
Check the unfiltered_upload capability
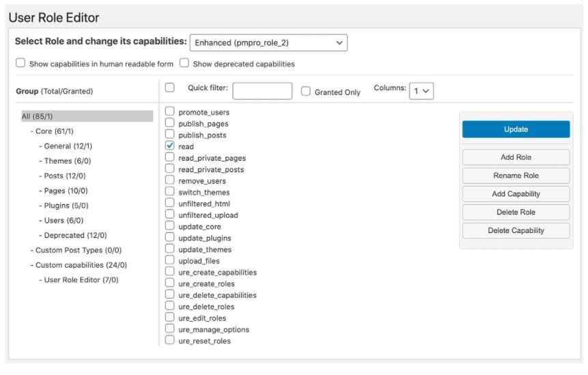coord(170,214)
